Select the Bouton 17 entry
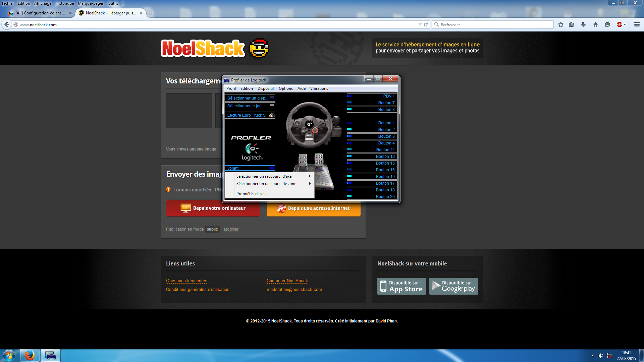The height and width of the screenshot is (362, 644). pos(372,183)
